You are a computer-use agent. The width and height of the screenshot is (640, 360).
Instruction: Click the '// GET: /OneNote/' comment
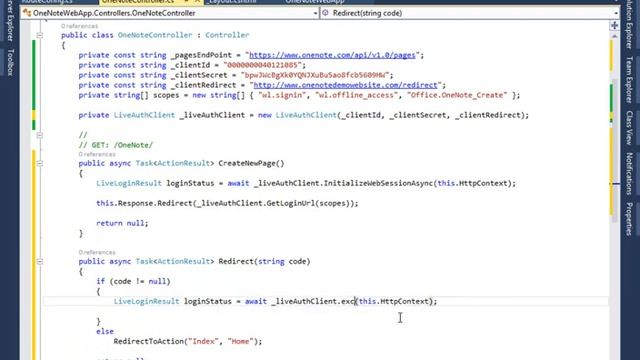116,145
